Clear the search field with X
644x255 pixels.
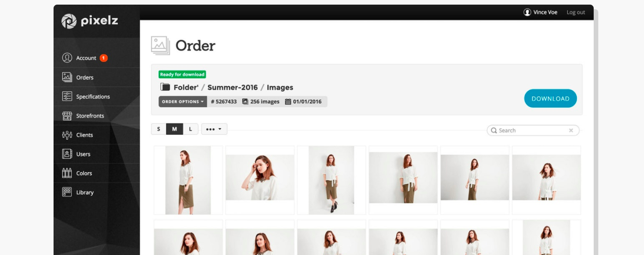571,131
